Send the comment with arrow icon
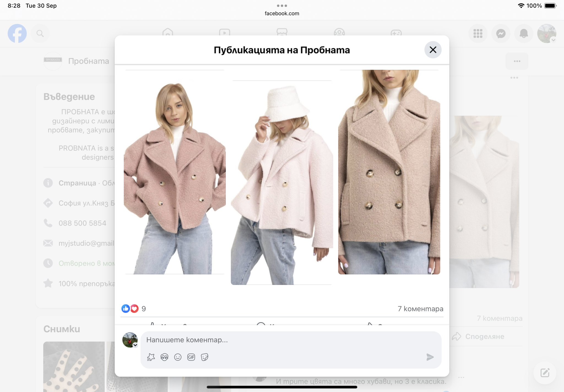Image resolution: width=564 pixels, height=392 pixels. pos(430,357)
